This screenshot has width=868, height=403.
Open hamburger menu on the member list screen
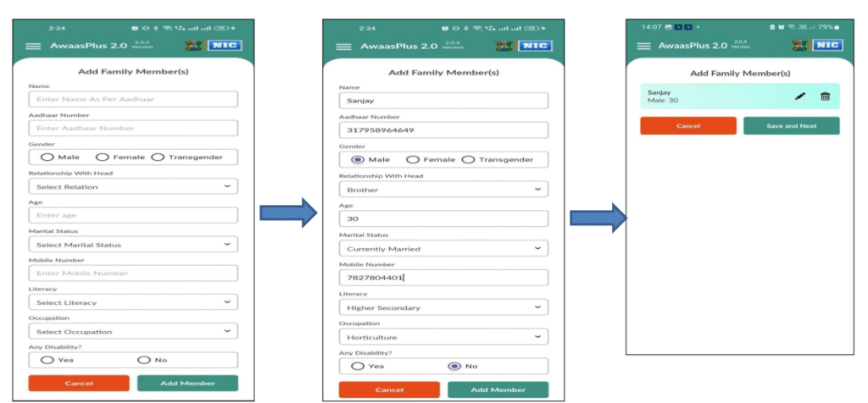[x=643, y=46]
